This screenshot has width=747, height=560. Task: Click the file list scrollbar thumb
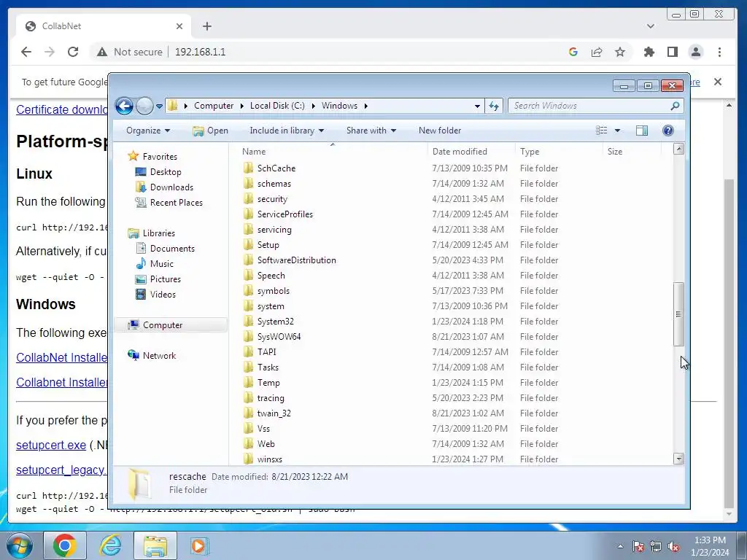tap(678, 314)
